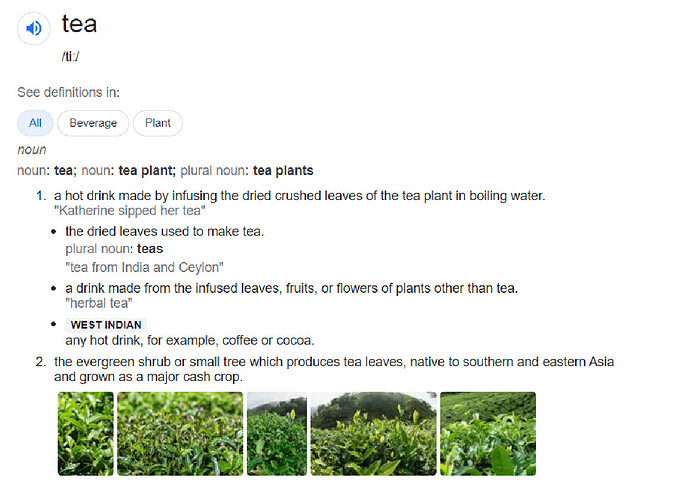Click the "tea from India and Ceylon" example
This screenshot has height=486, width=690.
click(144, 266)
